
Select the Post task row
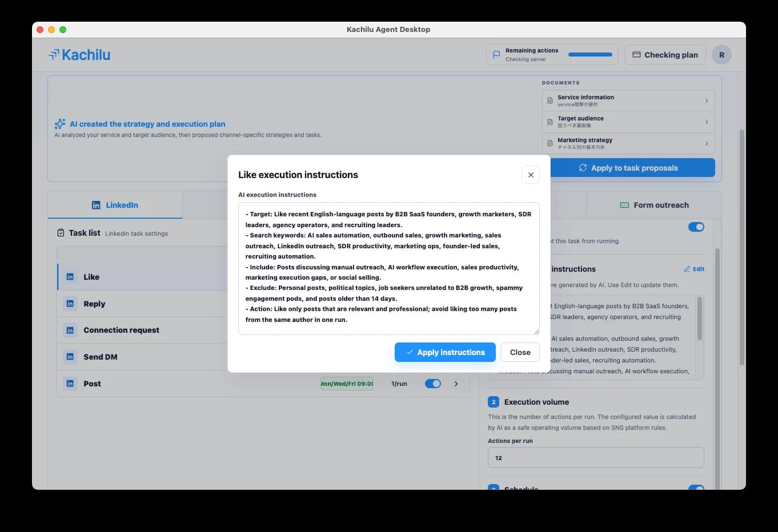point(263,384)
